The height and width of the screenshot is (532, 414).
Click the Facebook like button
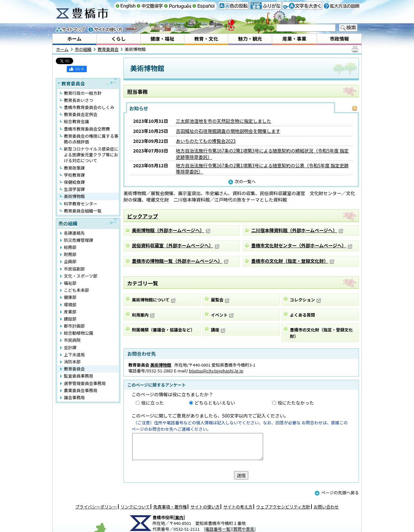click(77, 69)
